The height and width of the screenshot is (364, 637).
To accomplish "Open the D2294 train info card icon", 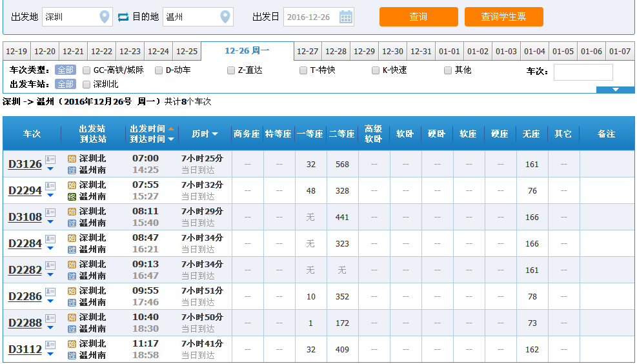I will (50, 186).
